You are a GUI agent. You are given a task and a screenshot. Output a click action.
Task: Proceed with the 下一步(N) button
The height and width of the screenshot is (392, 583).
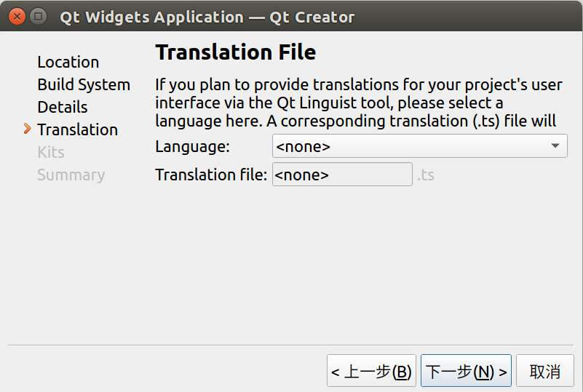pos(467,372)
